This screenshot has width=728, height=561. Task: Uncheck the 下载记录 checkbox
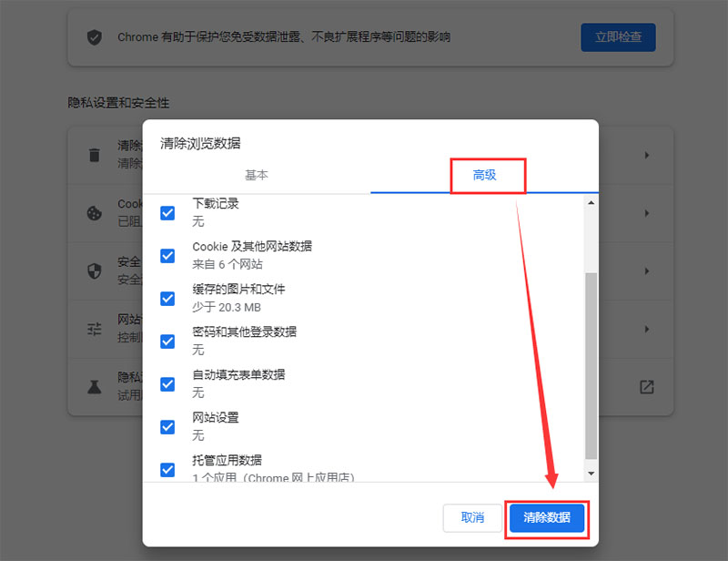167,212
